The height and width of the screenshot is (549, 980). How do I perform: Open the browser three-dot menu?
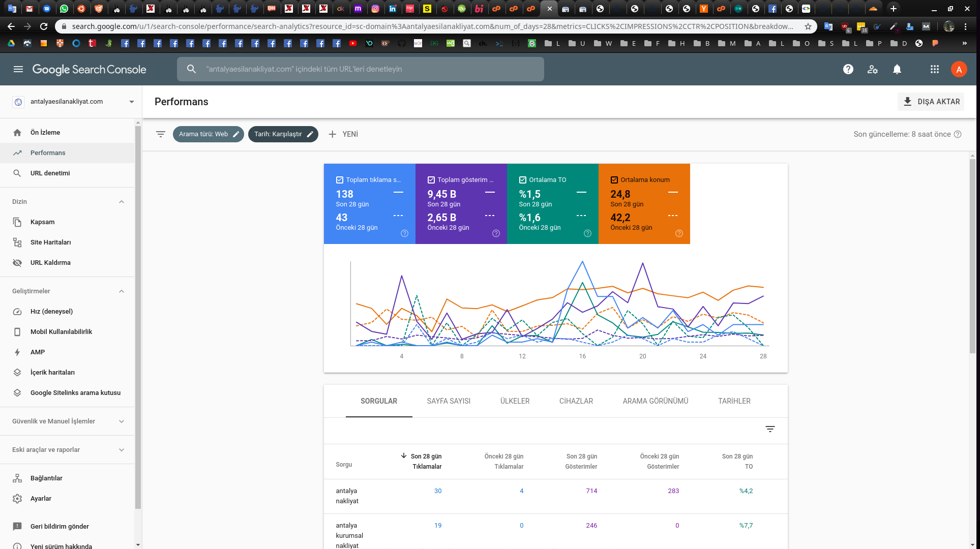point(965,26)
